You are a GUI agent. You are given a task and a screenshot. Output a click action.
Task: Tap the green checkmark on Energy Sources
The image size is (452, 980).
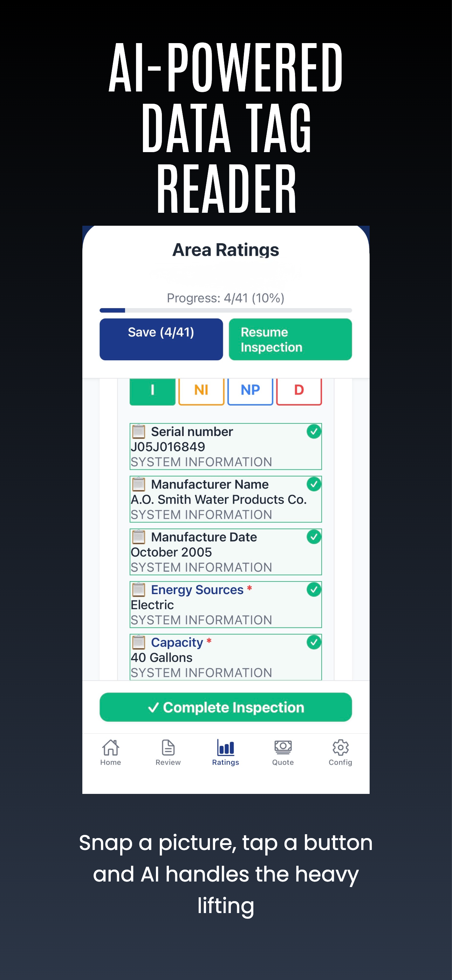tap(314, 589)
